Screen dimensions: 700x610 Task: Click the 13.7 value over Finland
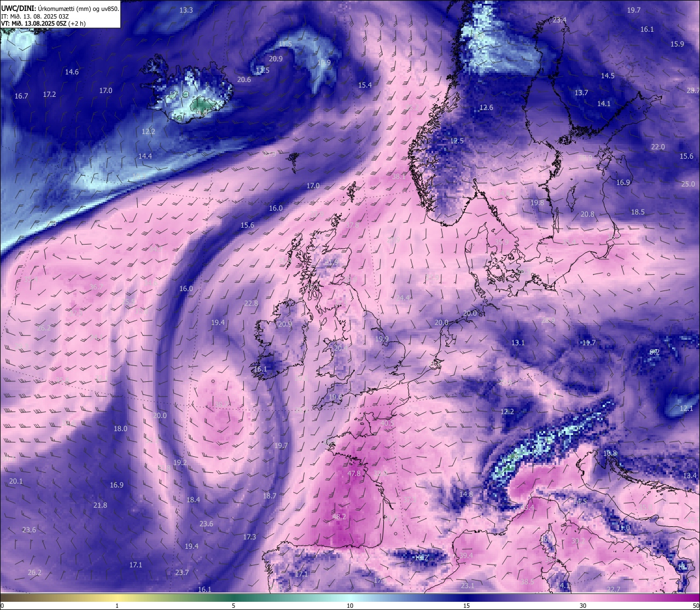tap(581, 93)
